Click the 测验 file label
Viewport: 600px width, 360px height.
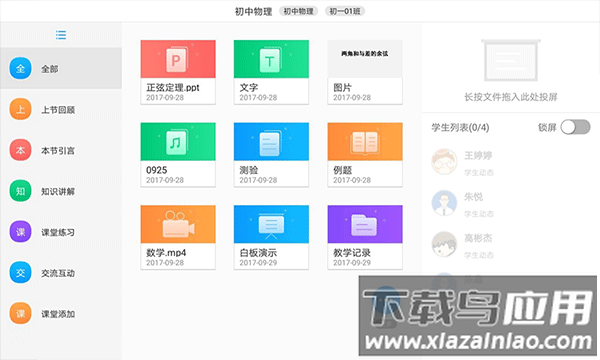249,170
